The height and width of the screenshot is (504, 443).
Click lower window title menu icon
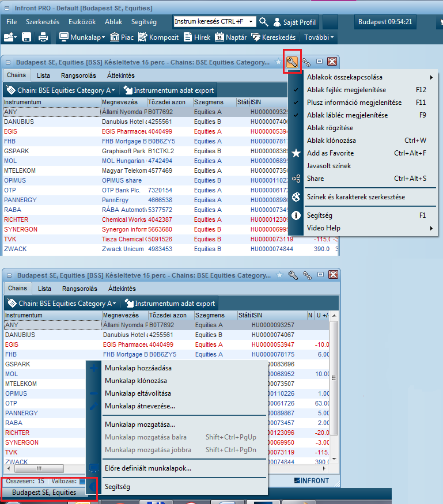coord(9,275)
